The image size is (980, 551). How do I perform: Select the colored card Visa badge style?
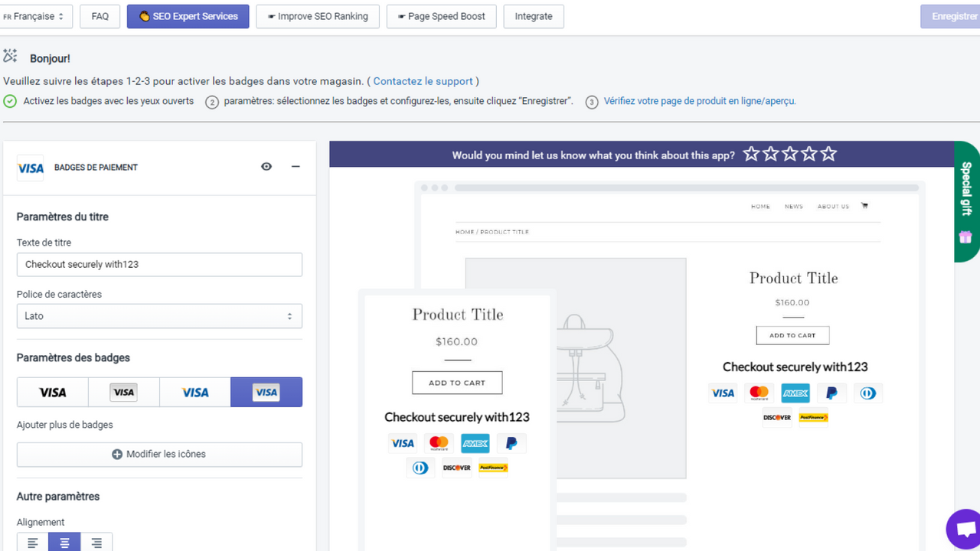point(266,392)
